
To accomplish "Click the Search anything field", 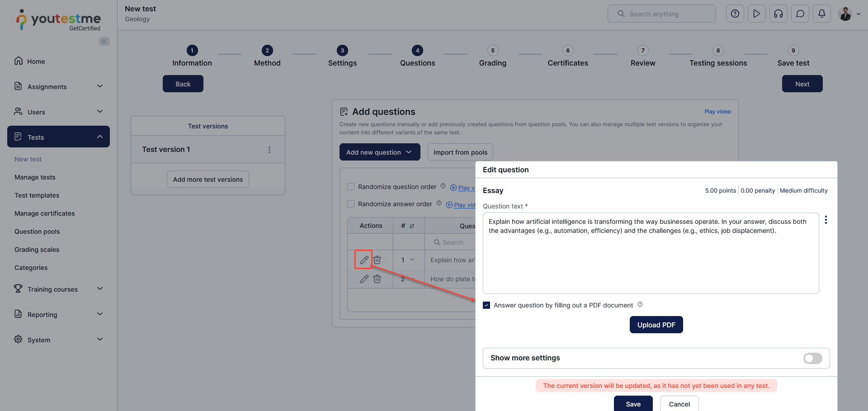I will [661, 14].
